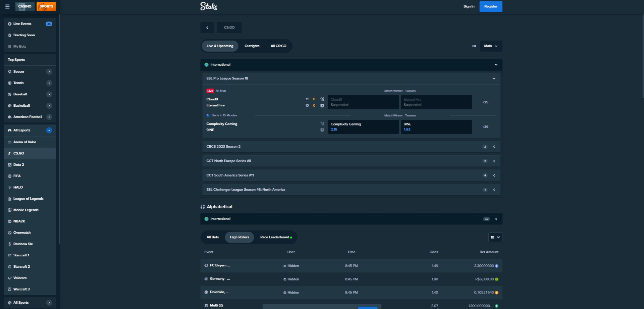Click the Baseball sidebar icon

point(10,94)
